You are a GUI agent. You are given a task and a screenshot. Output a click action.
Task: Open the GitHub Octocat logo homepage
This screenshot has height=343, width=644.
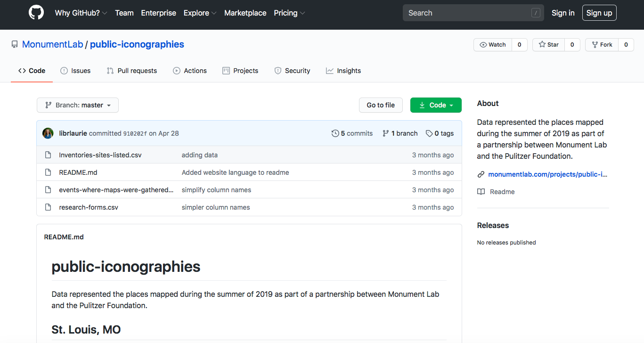[x=36, y=13]
